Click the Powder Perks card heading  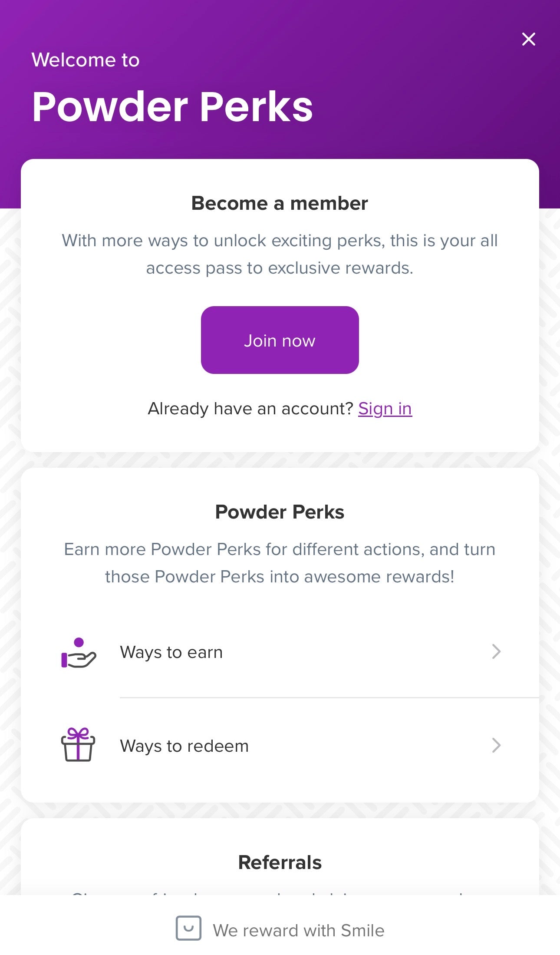[280, 512]
